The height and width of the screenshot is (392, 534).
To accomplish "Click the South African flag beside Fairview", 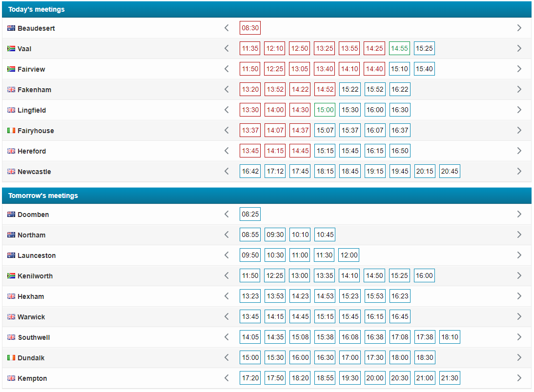I will tap(11, 69).
